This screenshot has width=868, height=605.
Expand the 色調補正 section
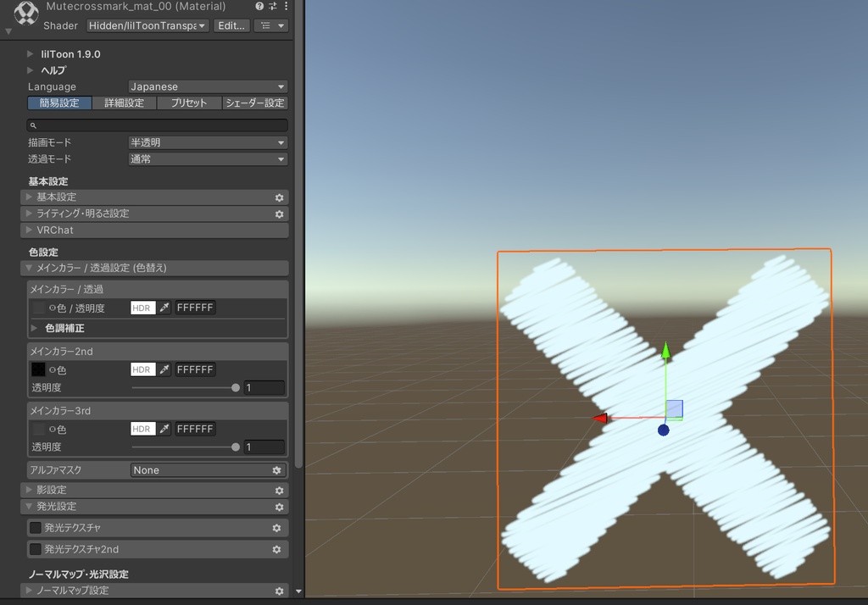pos(64,330)
